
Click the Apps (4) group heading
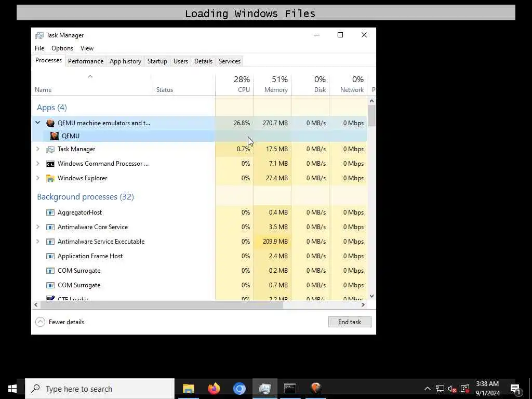click(52, 108)
